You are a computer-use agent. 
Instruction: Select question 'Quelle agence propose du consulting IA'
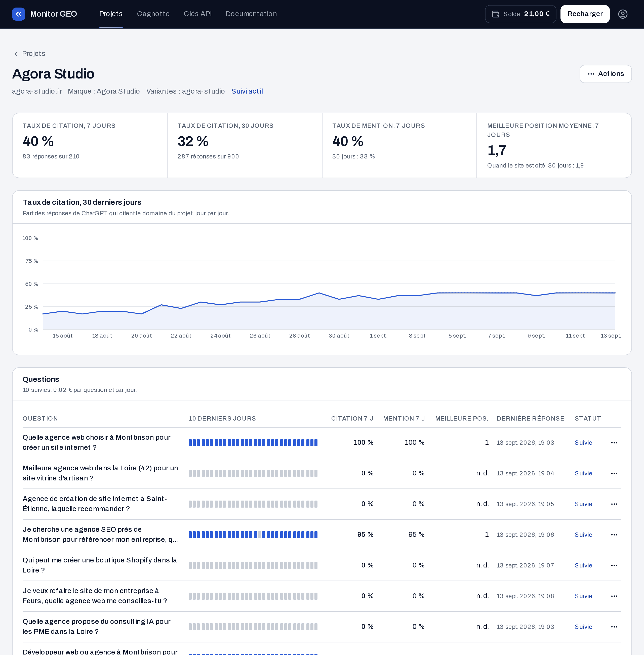(x=96, y=627)
